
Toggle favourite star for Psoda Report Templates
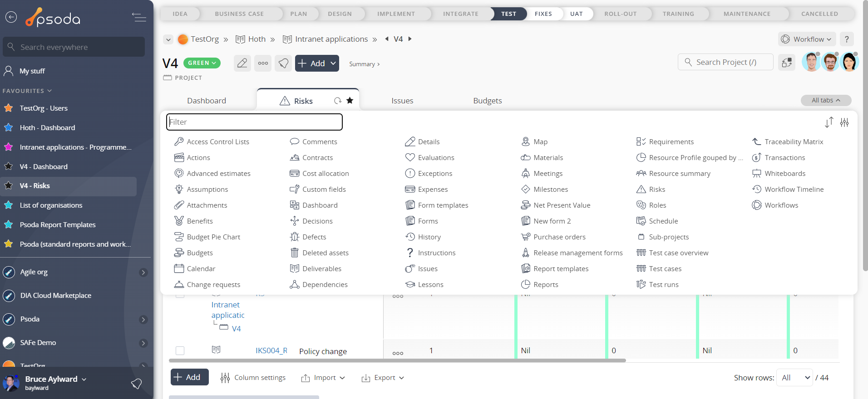pos(9,224)
